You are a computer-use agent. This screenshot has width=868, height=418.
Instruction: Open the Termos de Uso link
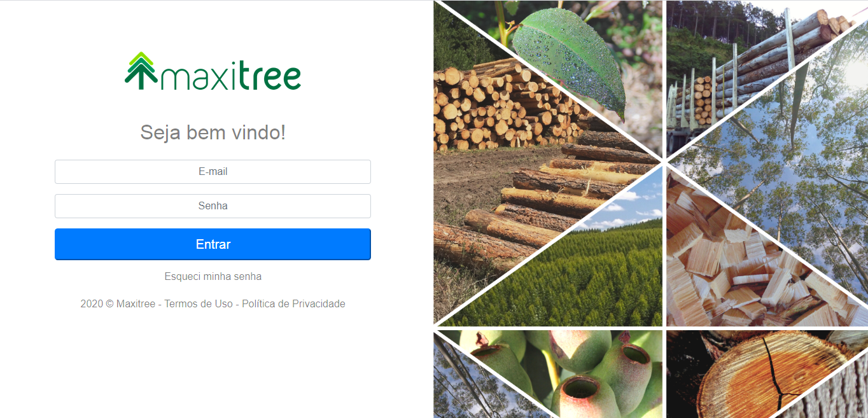point(199,303)
